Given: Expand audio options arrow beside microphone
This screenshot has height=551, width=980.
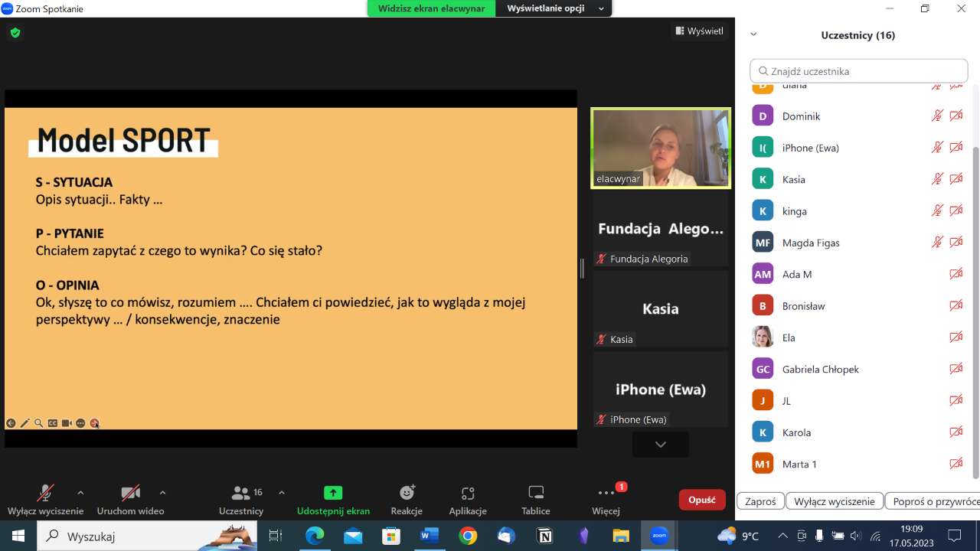Looking at the screenshot, I should (x=80, y=493).
